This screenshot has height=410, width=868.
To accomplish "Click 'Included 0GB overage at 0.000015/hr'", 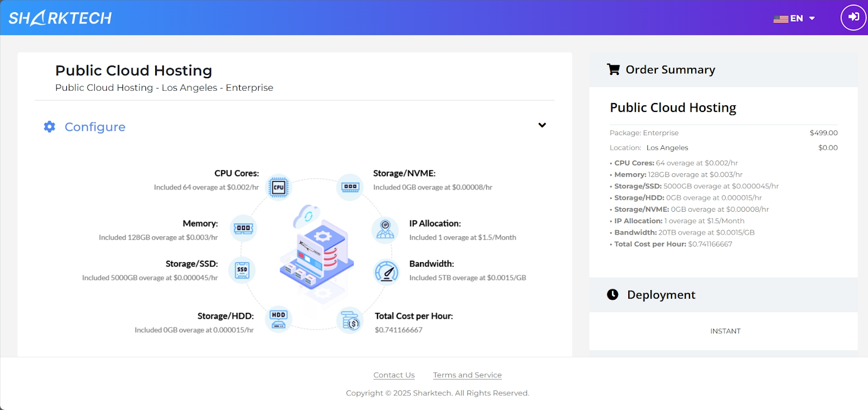I will pos(194,330).
